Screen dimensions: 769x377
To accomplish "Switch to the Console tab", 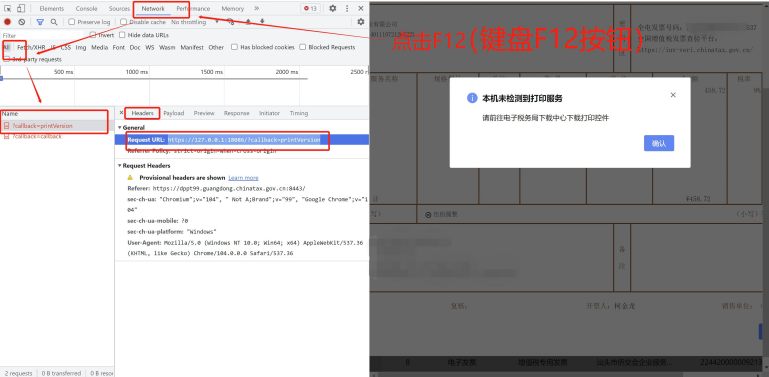I will coord(86,8).
